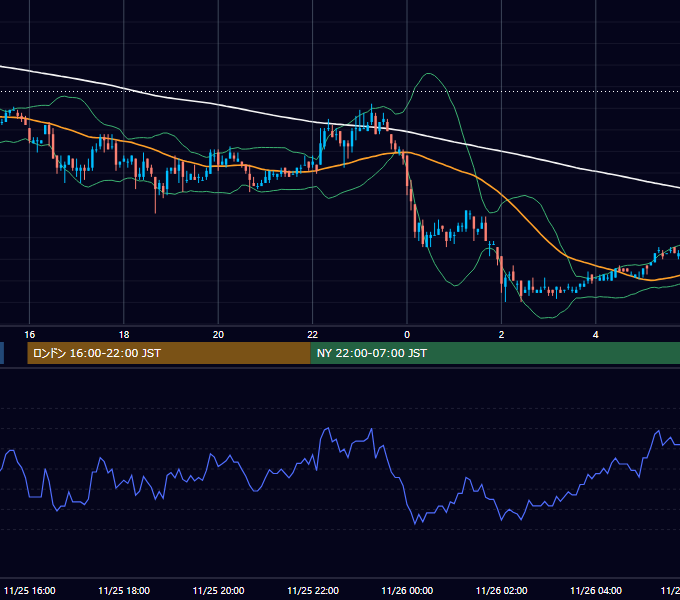Click hour label 0 on price chart axis
The width and height of the screenshot is (680, 600).
[407, 334]
